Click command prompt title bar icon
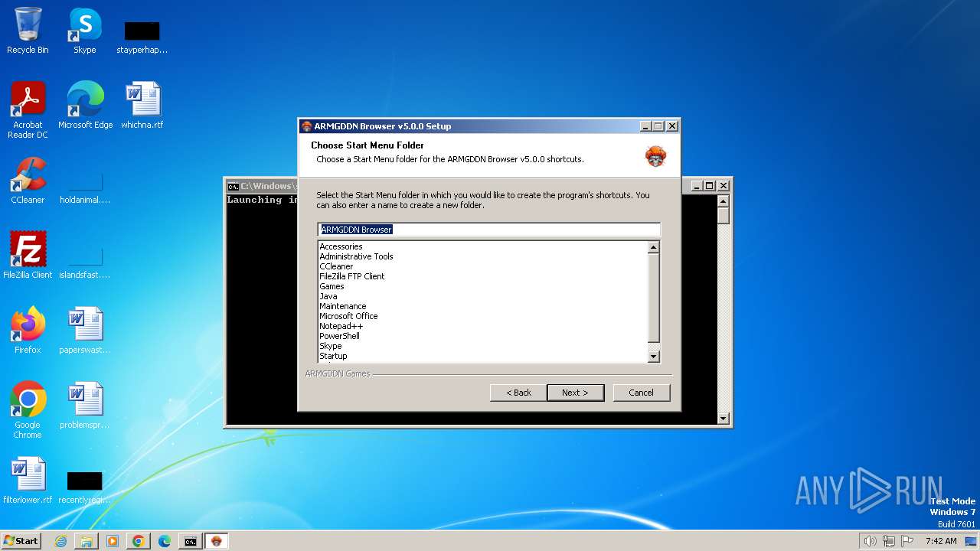 click(x=233, y=186)
